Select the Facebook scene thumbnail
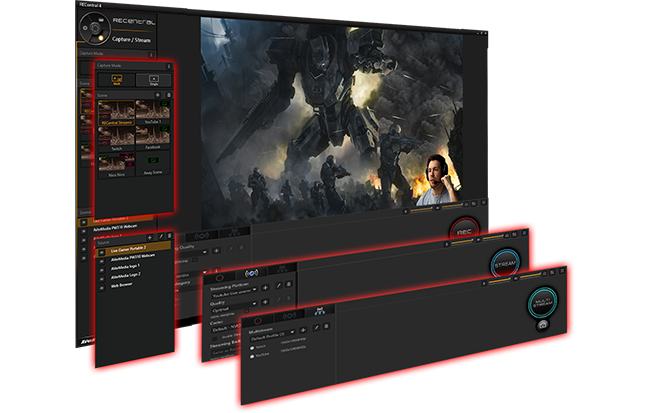The height and width of the screenshot is (413, 650). pos(153,138)
